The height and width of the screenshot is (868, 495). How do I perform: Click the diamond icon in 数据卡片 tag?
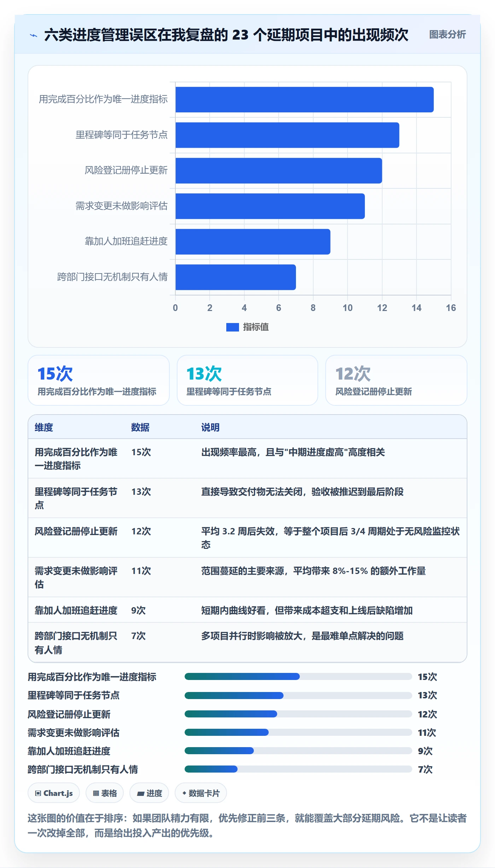point(184,793)
